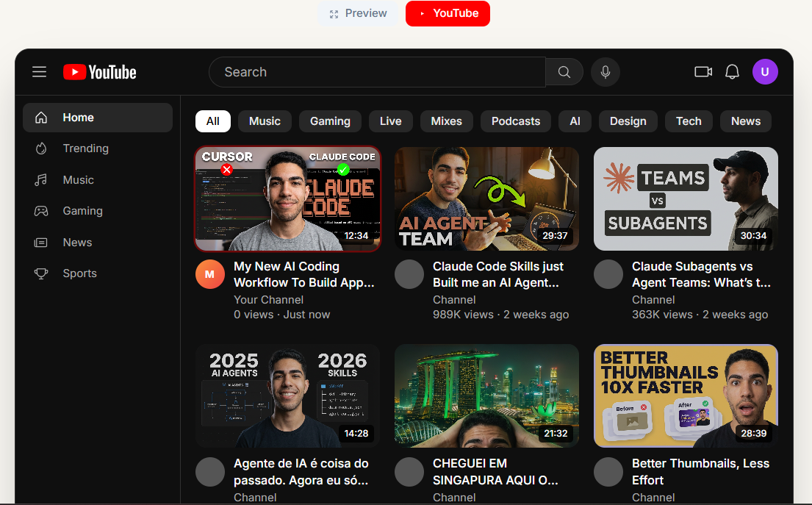Toggle the sidebar with the hamburger menu

pos(39,71)
